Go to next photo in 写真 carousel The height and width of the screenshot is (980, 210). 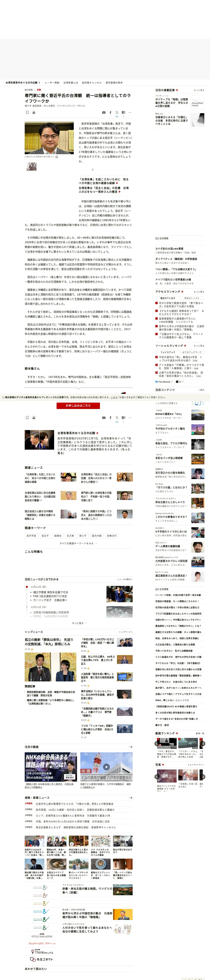[203, 776]
